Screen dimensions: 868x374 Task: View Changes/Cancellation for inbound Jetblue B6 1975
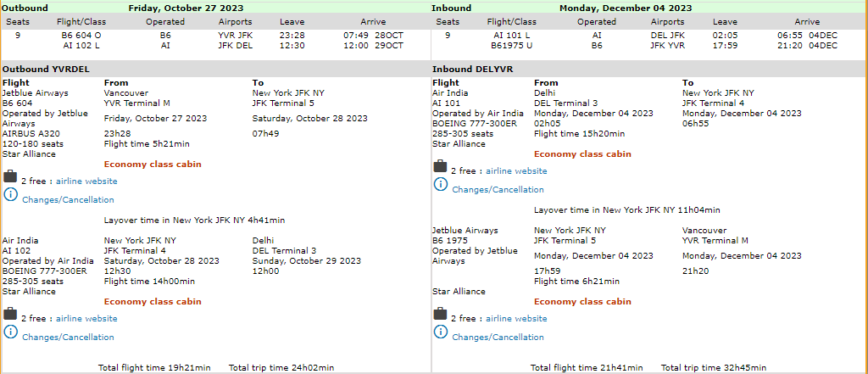(498, 337)
